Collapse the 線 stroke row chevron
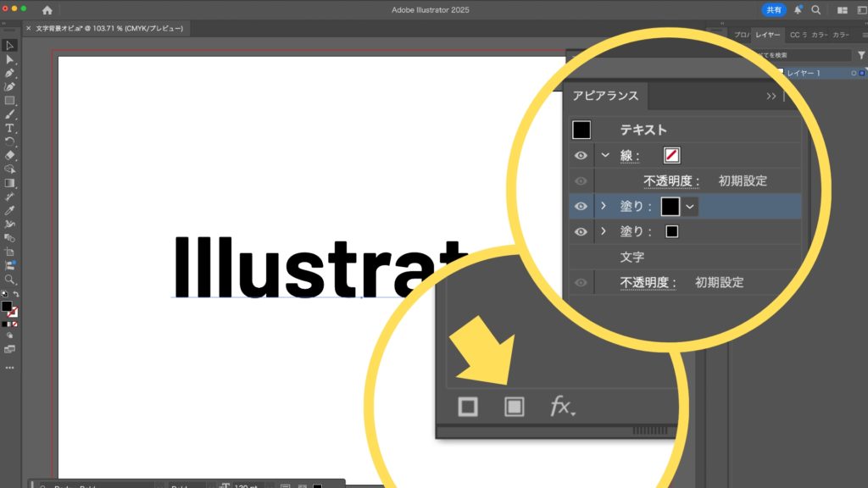The width and height of the screenshot is (868, 488). tap(604, 156)
